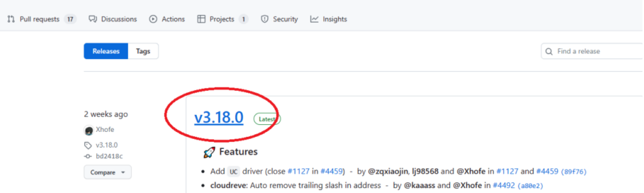Viewport: 644px width, 193px height.
Task: Click the Xhofe avatar image
Action: pos(89,130)
